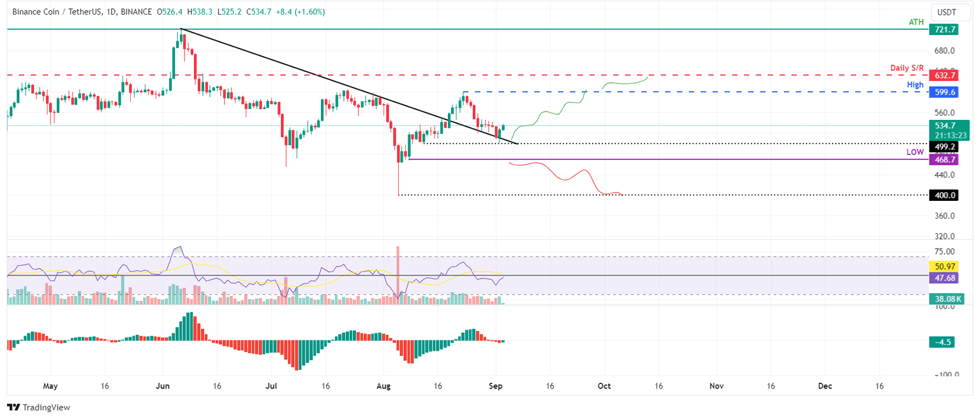Click the purple LOW badge 468.7
Screen dimensions: 980x419
click(944, 159)
